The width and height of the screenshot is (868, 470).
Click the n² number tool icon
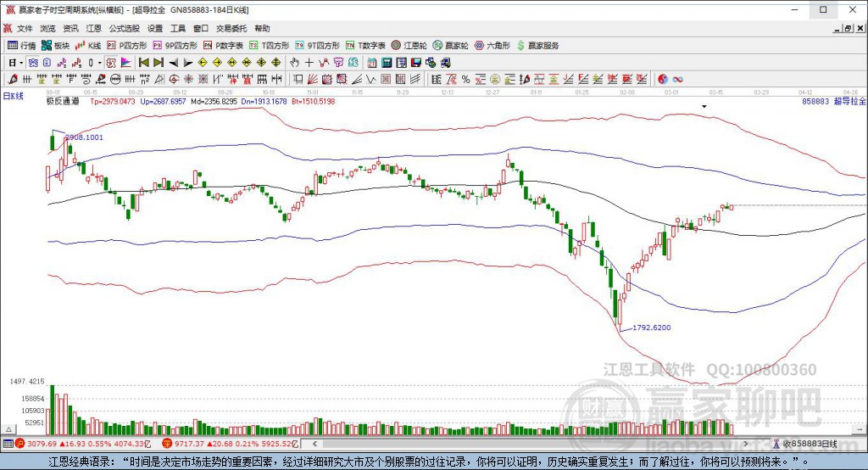pyautogui.click(x=144, y=80)
